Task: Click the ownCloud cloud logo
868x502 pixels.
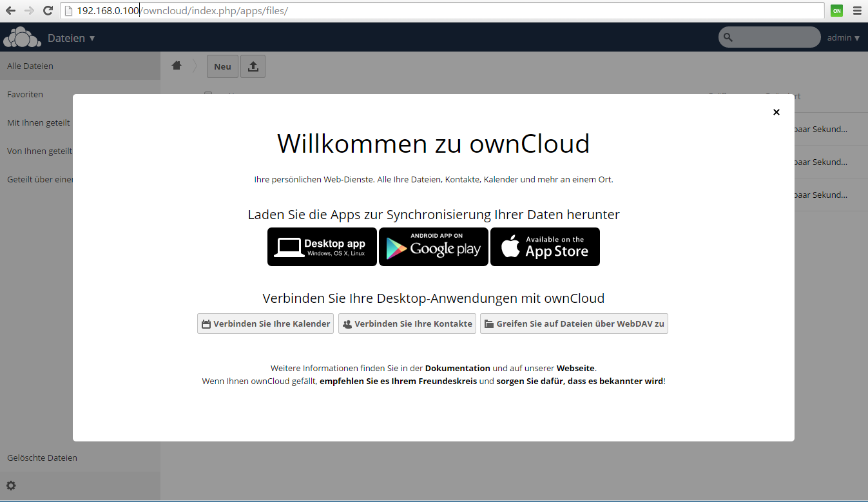Action: [x=22, y=37]
